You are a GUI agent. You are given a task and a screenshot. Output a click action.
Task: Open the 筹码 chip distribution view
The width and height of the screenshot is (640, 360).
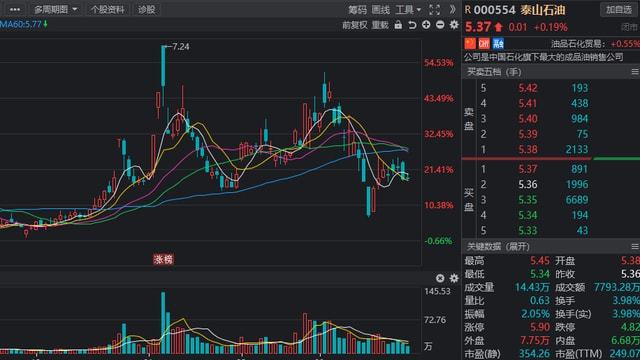[358, 9]
